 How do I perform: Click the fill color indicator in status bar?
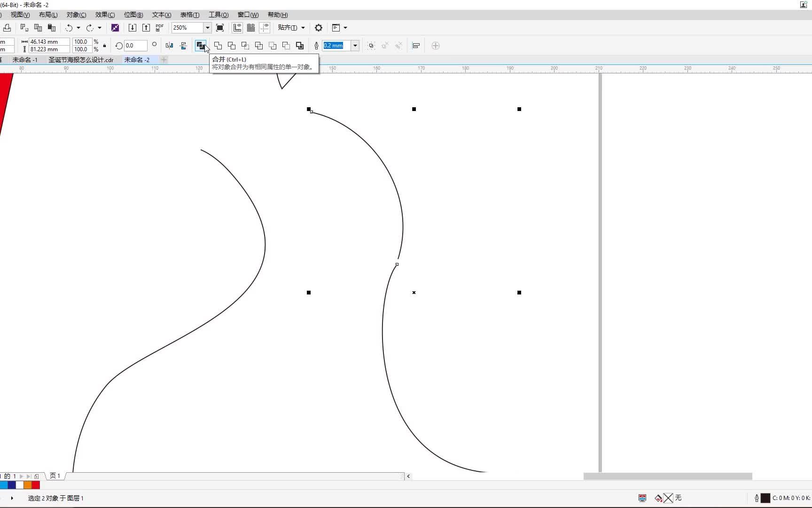click(668, 498)
